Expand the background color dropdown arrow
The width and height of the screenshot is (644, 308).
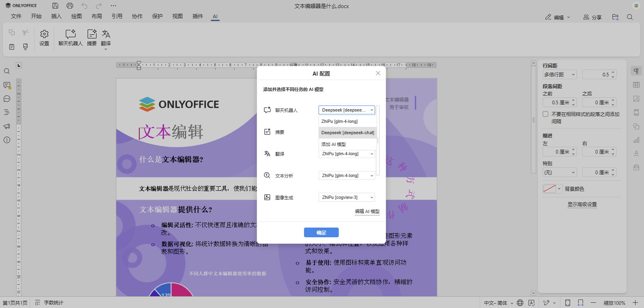coord(559,189)
